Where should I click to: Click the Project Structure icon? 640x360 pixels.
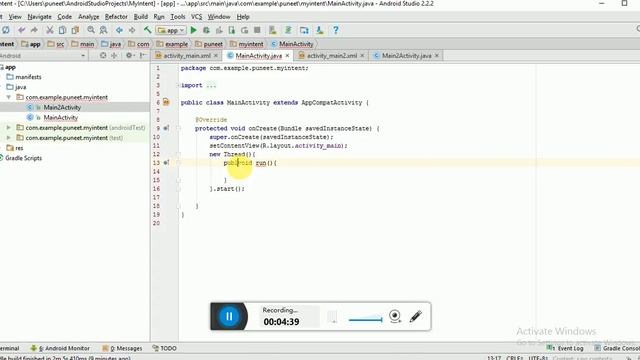coord(304,30)
